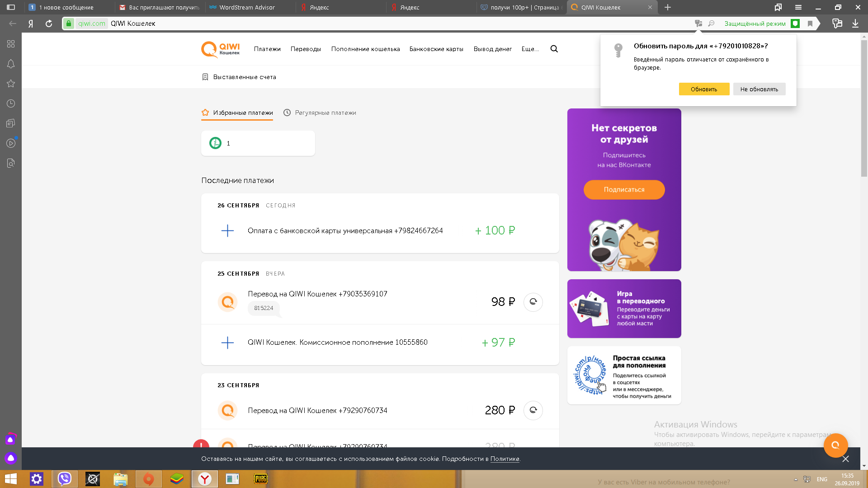Switch to «Регулярные платежи» tab
The height and width of the screenshot is (488, 868).
[320, 113]
